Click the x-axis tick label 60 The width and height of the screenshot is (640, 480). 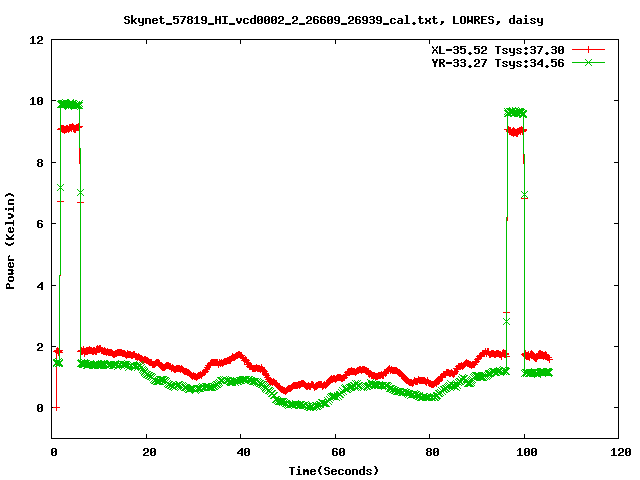(338, 452)
